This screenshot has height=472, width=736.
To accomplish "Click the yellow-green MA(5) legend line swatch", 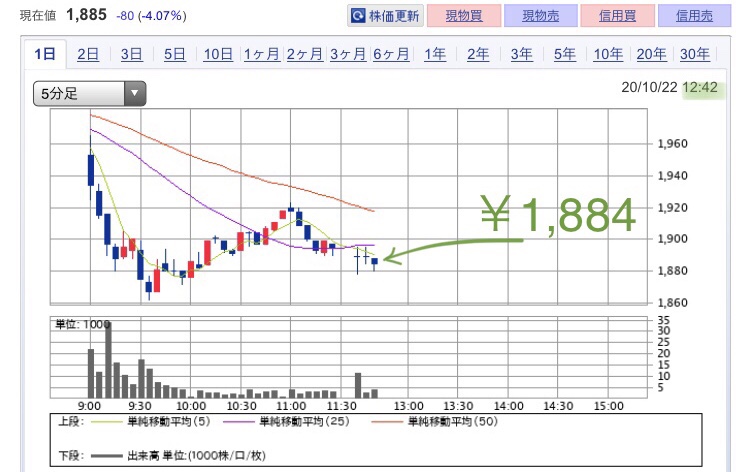I will click(x=106, y=422).
